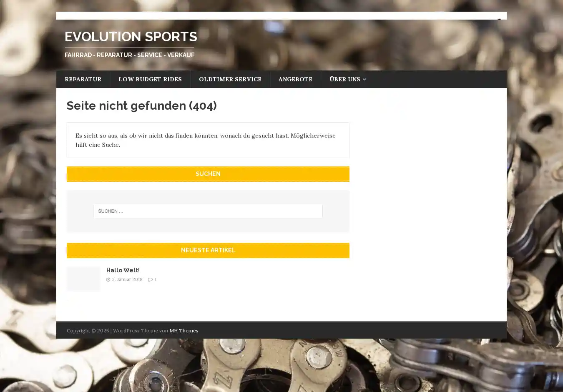The image size is (563, 392).
Task: Open the Hallo Welt! article link
Action: [123, 270]
